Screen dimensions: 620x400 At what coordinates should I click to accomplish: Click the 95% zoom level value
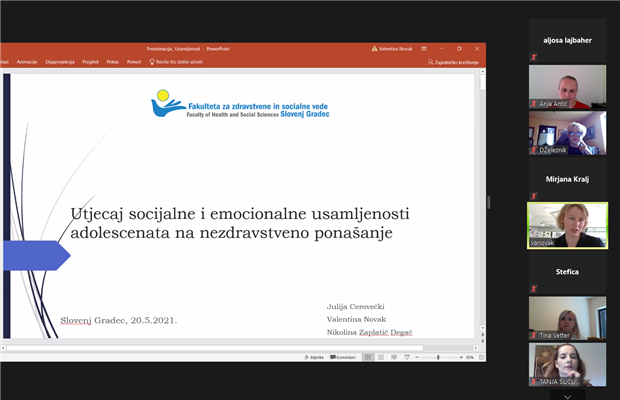(x=470, y=357)
